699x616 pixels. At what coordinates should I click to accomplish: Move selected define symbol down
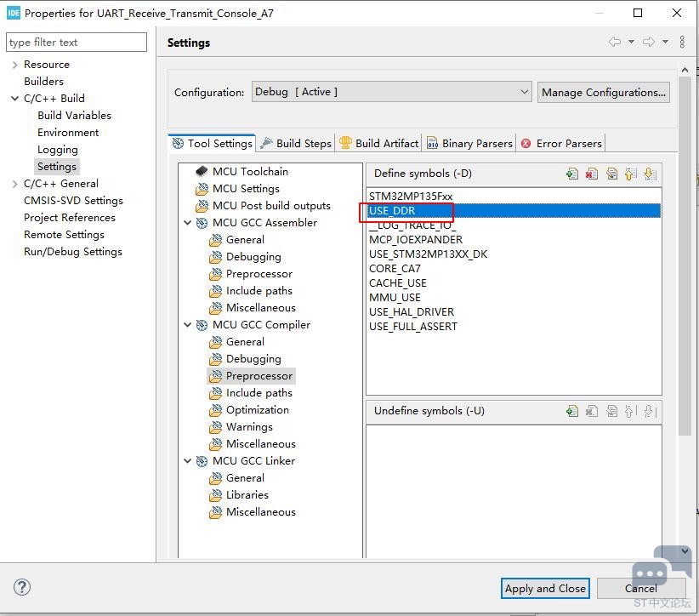650,174
